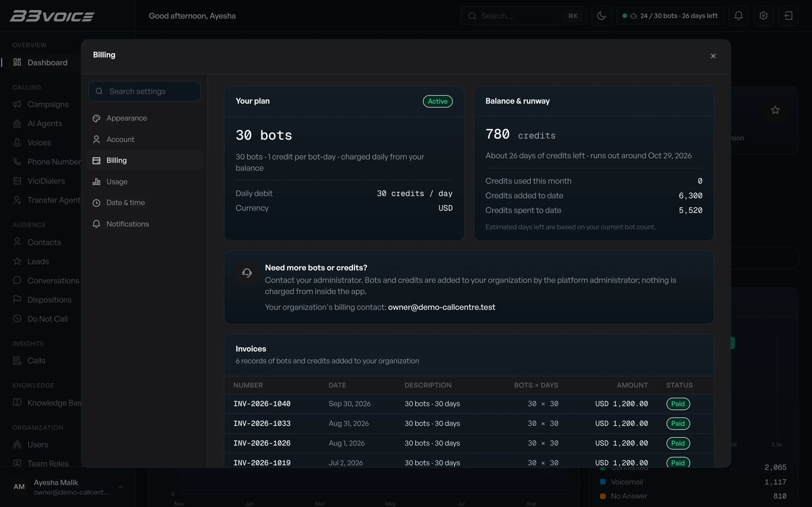Expand Ayesha Malik user menu chevron
The height and width of the screenshot is (507, 812).
[x=121, y=487]
